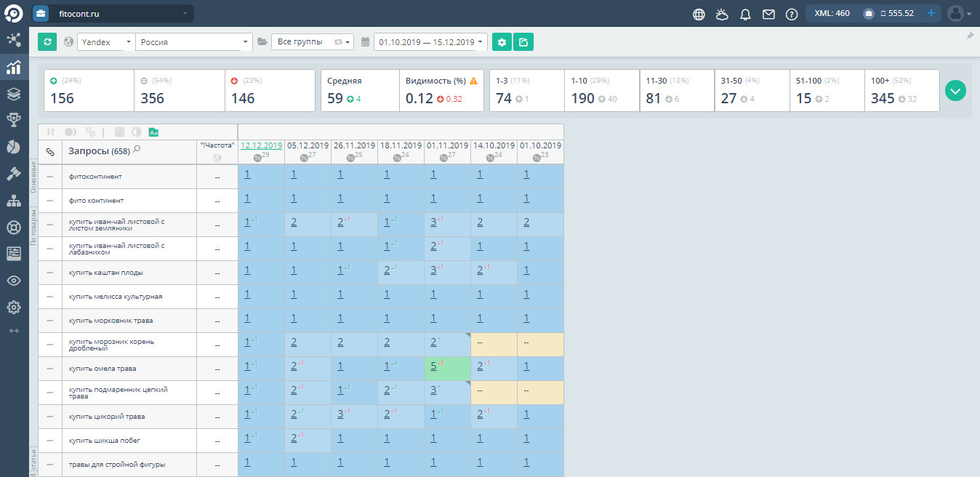Click the 12.12.2019 date column link
Screen dimensions: 980x477
261,145
